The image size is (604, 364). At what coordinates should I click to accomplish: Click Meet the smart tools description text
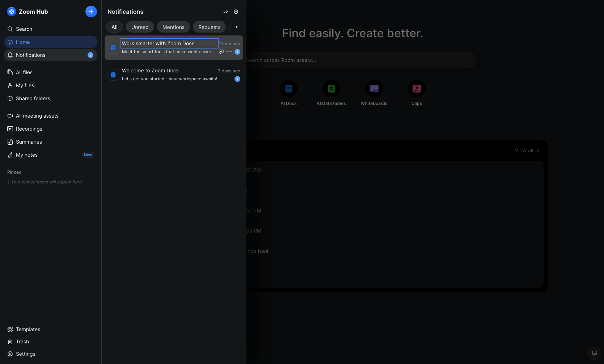tap(167, 52)
